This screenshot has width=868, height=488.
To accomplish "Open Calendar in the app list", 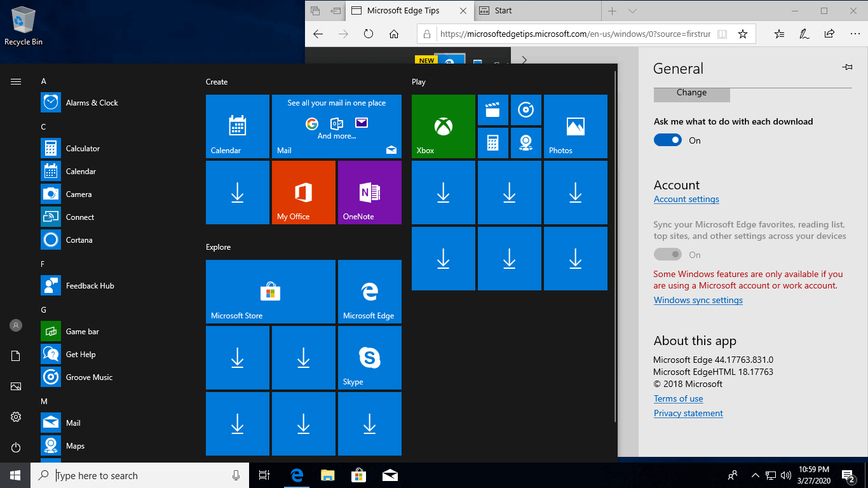I will 114,172.
